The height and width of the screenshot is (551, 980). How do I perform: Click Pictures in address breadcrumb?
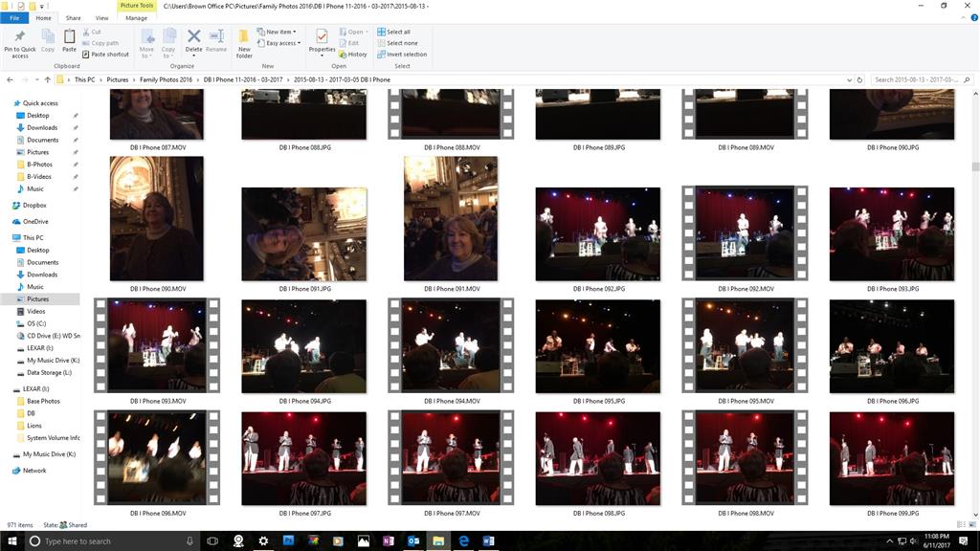tap(117, 80)
